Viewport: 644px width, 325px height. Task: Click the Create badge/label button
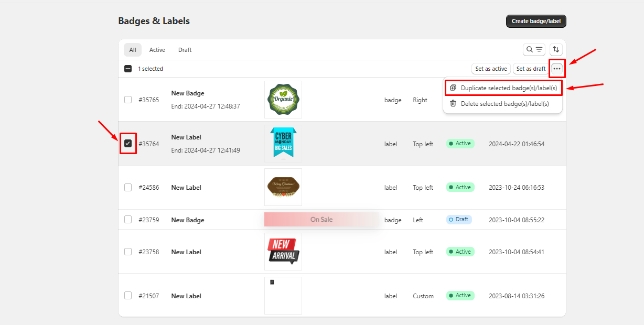click(536, 21)
